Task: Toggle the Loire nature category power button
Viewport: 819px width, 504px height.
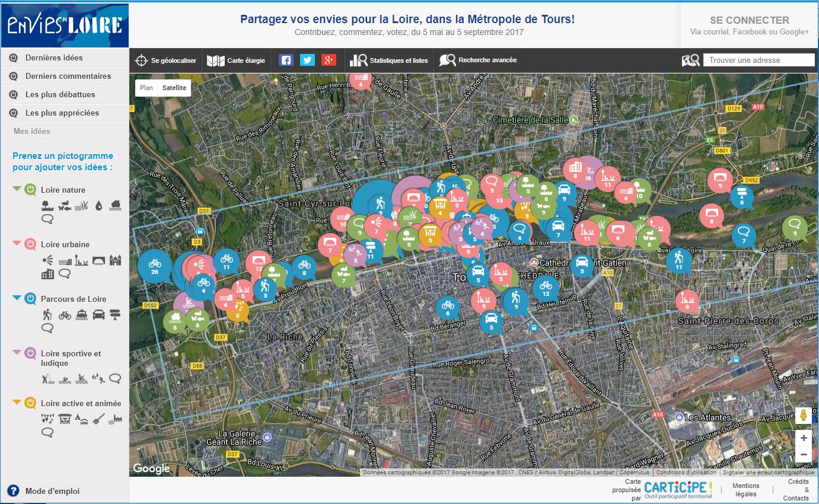Action: click(x=30, y=190)
